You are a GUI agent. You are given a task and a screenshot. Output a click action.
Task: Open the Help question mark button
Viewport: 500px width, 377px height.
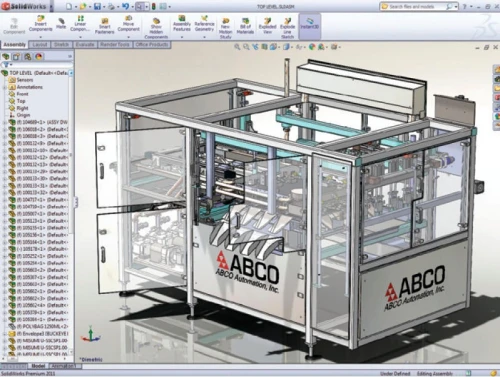click(x=465, y=7)
